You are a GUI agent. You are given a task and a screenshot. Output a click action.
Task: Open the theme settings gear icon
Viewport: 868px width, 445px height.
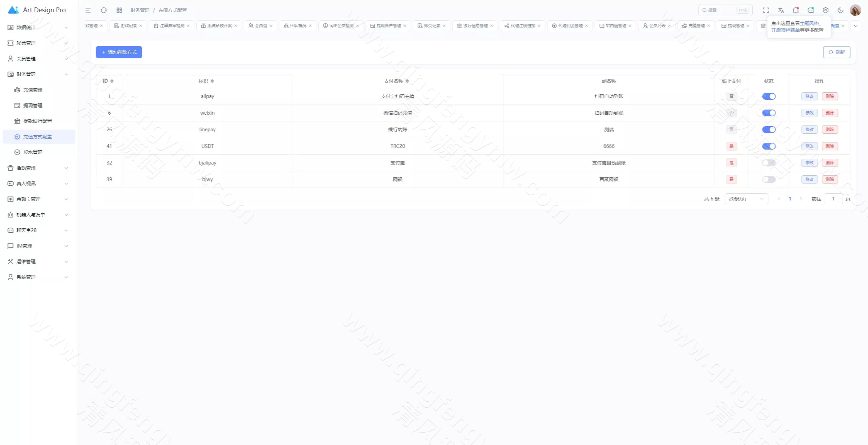pyautogui.click(x=826, y=10)
